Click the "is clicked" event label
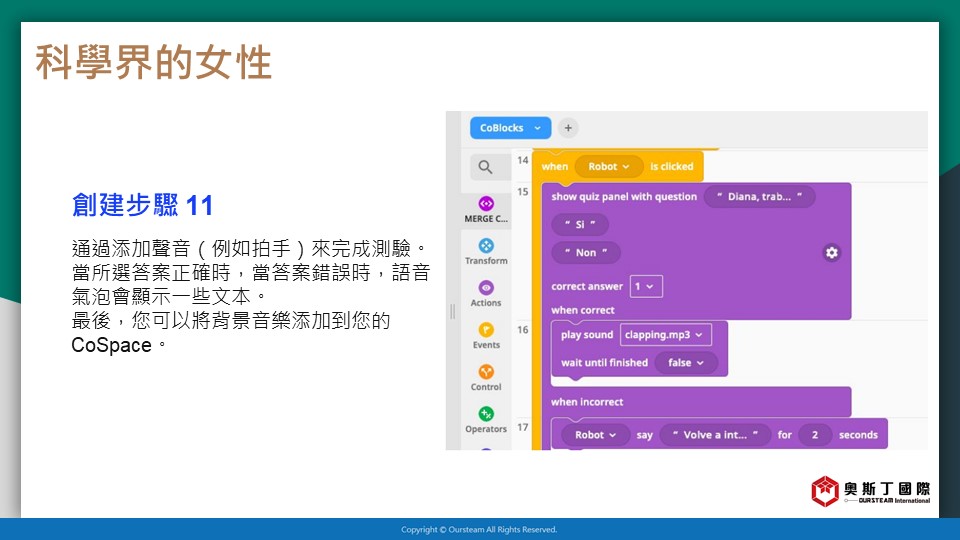The width and height of the screenshot is (960, 540). tap(672, 167)
